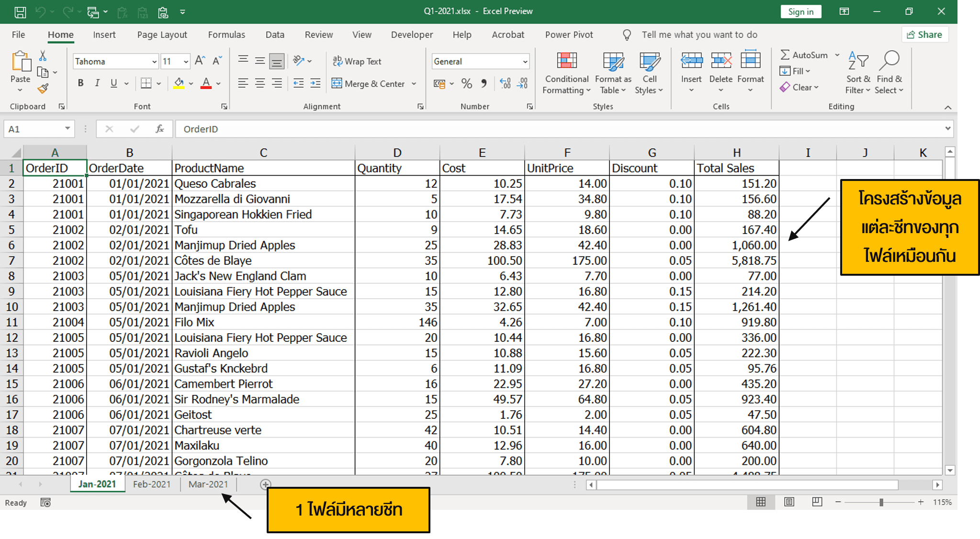Click the Cell Styles icon
This screenshot has width=980, height=539.
(649, 72)
